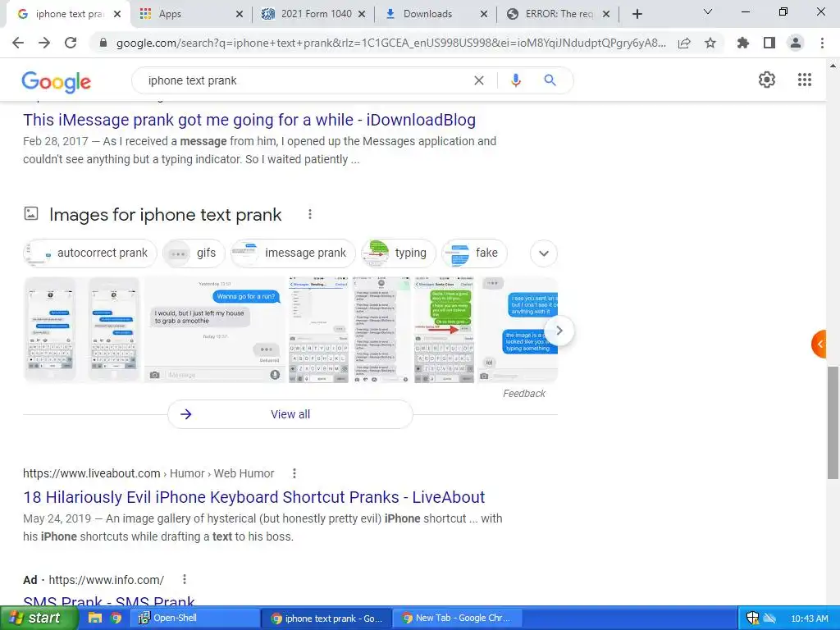Bookmark this page with the star
This screenshot has width=840, height=630.
click(710, 43)
